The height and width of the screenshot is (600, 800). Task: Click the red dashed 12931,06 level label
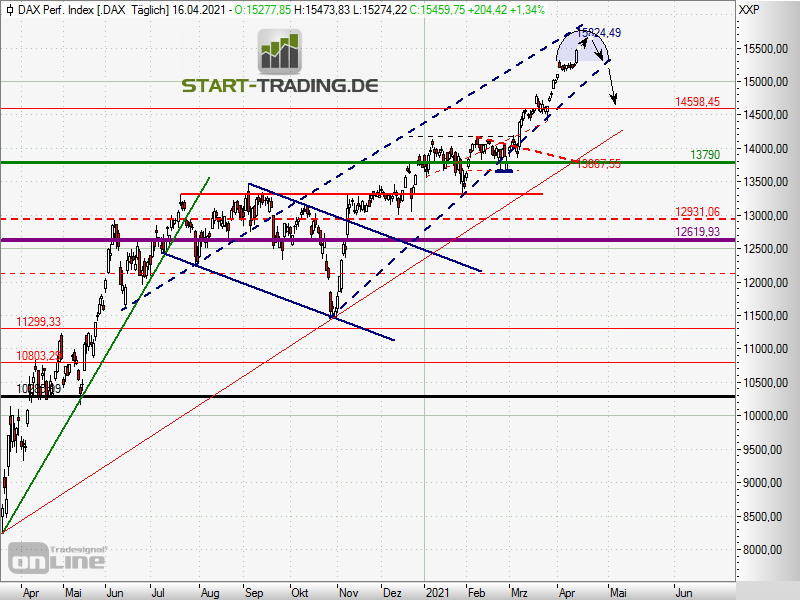pos(697,212)
